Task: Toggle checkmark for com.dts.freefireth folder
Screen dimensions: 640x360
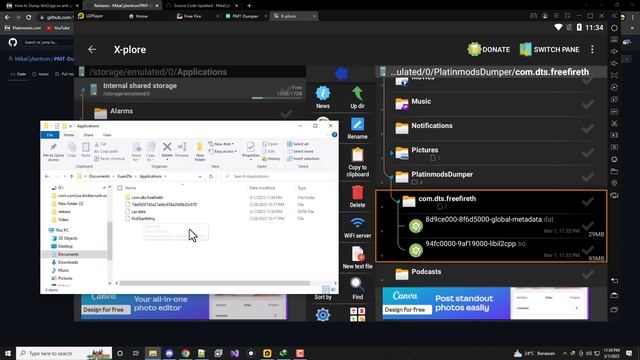Action: coord(587,201)
